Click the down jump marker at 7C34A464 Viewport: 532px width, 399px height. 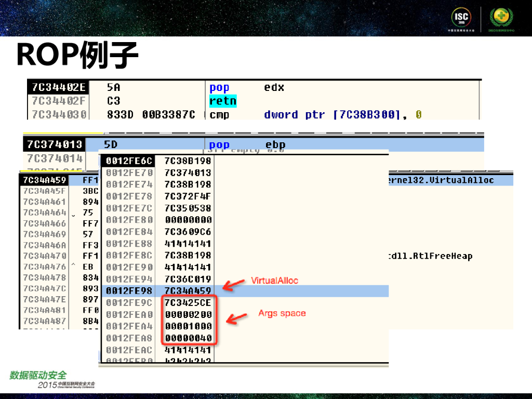click(73, 215)
